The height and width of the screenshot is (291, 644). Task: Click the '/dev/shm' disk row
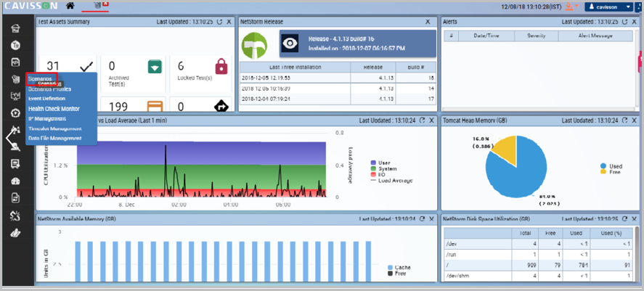539,276
